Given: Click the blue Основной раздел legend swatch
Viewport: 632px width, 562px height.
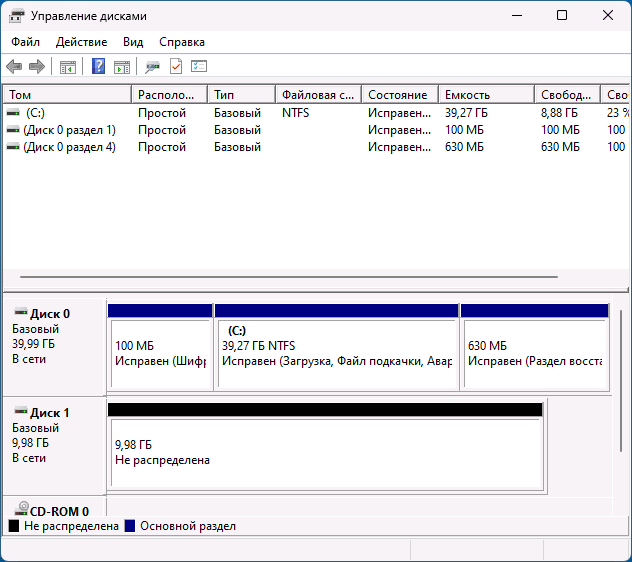Looking at the screenshot, I should (130, 526).
